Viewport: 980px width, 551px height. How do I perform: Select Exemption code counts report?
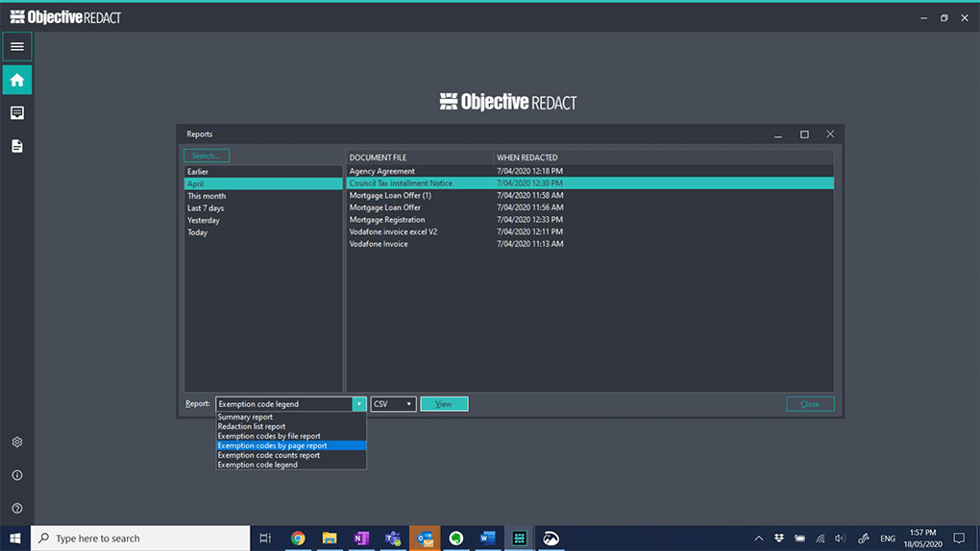click(x=290, y=455)
